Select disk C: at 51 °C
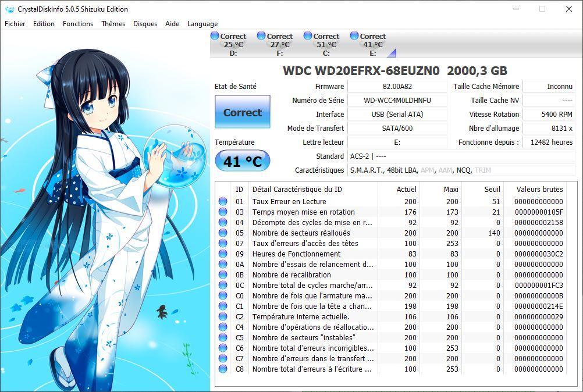583x392 pixels. click(x=322, y=44)
